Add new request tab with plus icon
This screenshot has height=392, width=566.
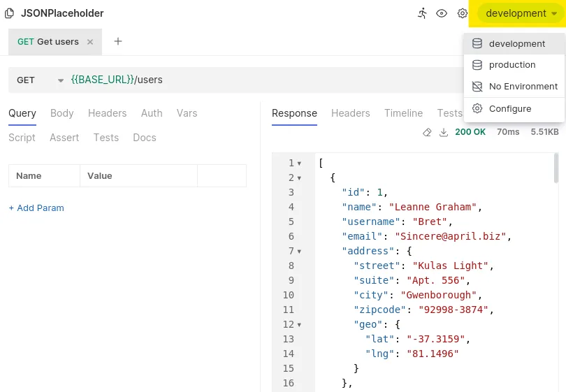tap(118, 41)
